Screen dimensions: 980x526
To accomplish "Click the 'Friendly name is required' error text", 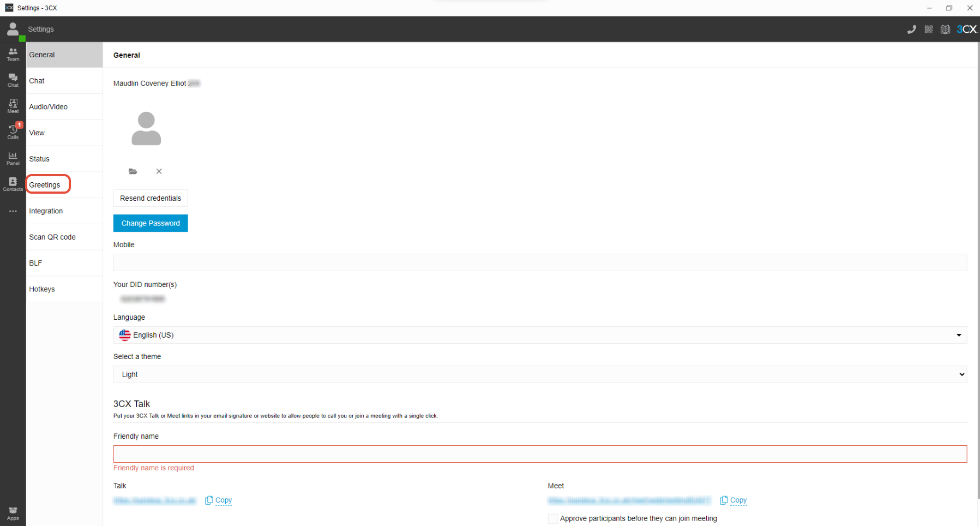I will [x=154, y=468].
